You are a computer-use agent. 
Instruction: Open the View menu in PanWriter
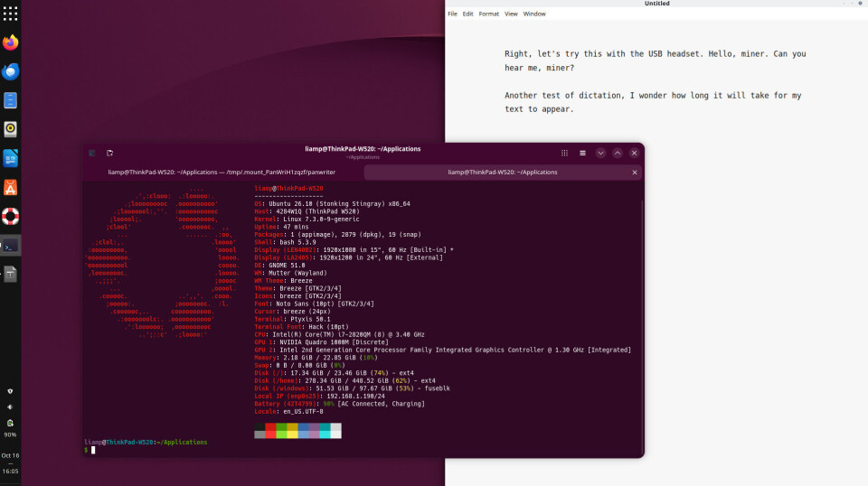(511, 14)
